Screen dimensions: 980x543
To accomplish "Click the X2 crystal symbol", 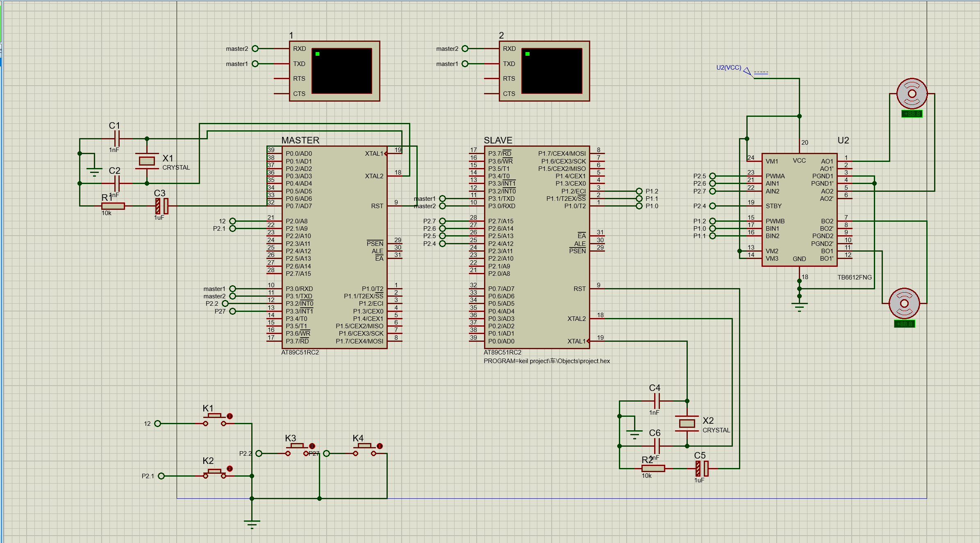I will [687, 423].
